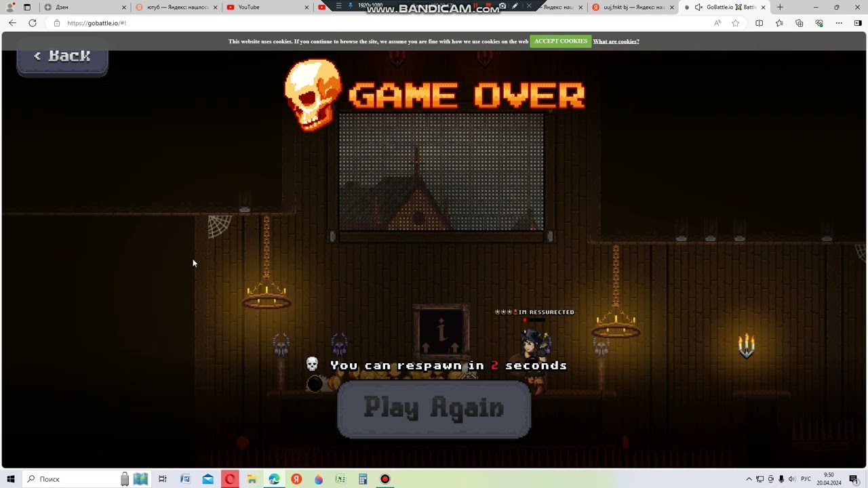Image resolution: width=868 pixels, height=488 pixels.
Task: Close the Дзен tab
Action: 124,7
